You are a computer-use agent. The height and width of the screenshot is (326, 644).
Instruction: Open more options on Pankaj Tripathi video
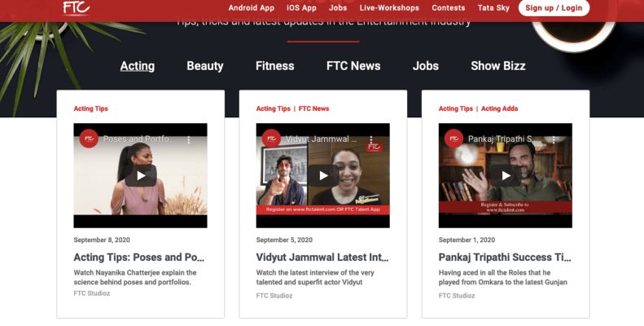(x=554, y=139)
